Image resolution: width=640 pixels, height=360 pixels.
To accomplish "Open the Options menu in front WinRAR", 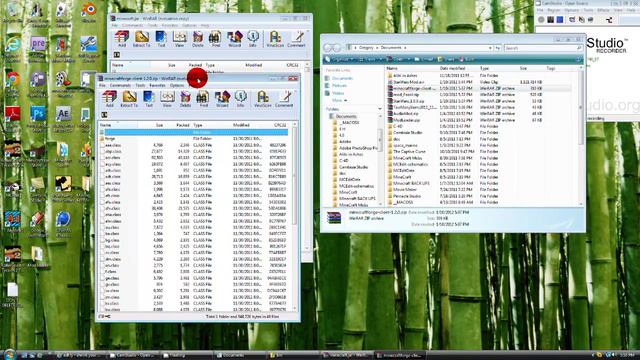I will pos(177,85).
